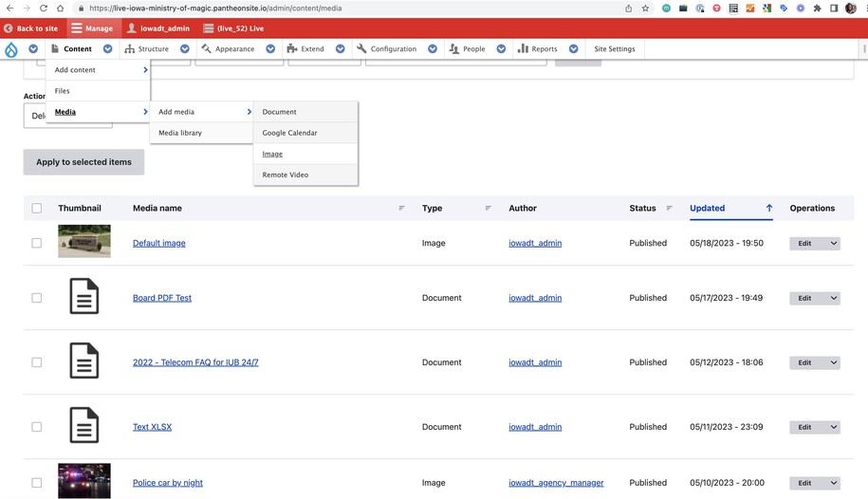The image size is (868, 499).
Task: Choose Image from Add media submenu
Action: click(272, 154)
